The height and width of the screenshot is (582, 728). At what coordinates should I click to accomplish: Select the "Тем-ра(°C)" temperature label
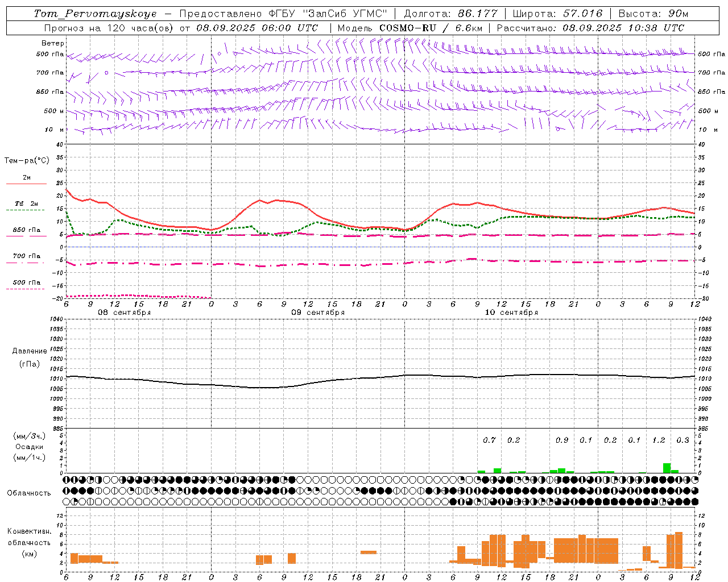[x=27, y=161]
